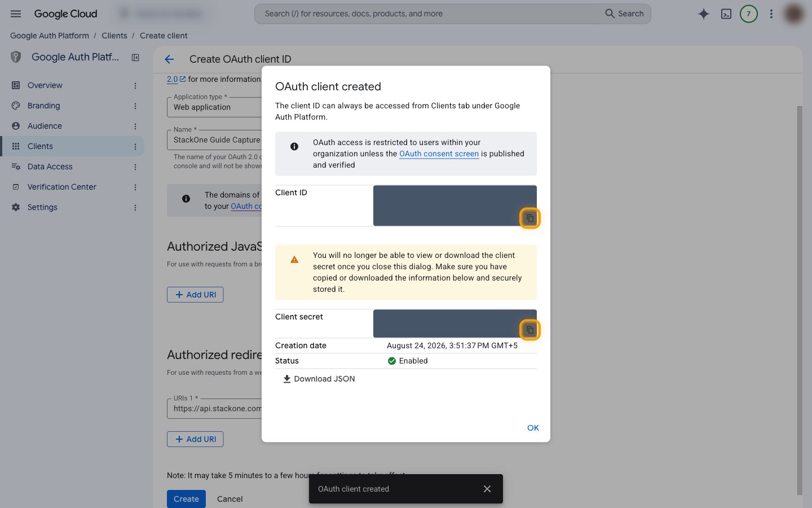Open the user account avatar

point(794,14)
